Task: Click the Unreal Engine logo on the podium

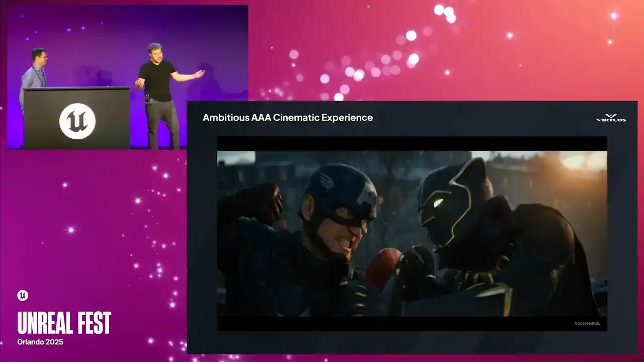Action: click(77, 121)
